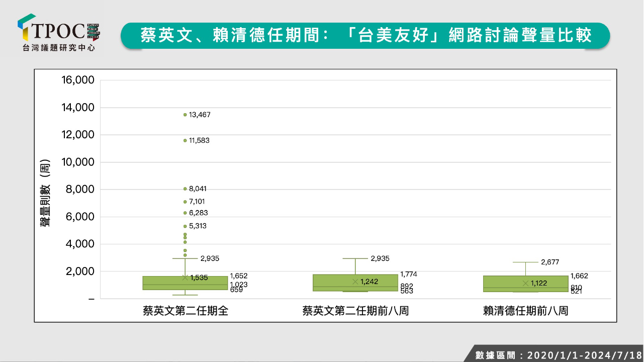Select the 蔡英文第二任期全 axis label
The width and height of the screenshot is (644, 362).
click(x=185, y=311)
